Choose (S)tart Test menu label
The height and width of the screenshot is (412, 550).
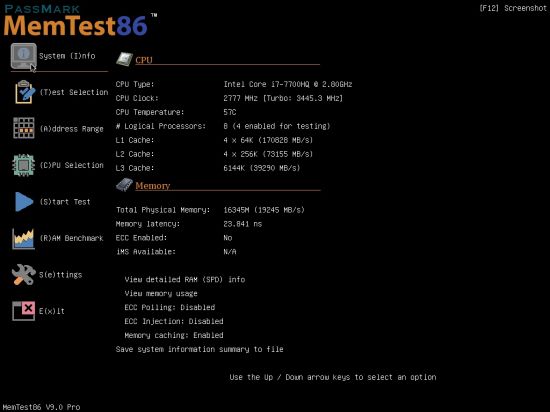pos(65,202)
